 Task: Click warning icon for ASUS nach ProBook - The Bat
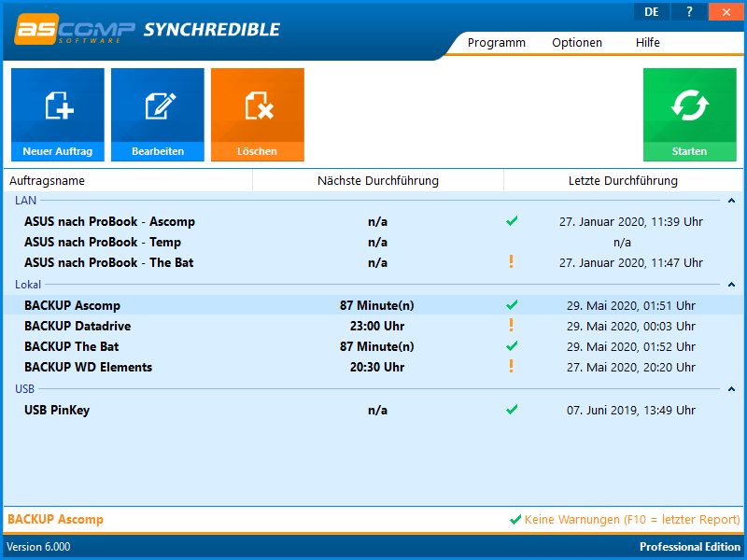(x=511, y=262)
